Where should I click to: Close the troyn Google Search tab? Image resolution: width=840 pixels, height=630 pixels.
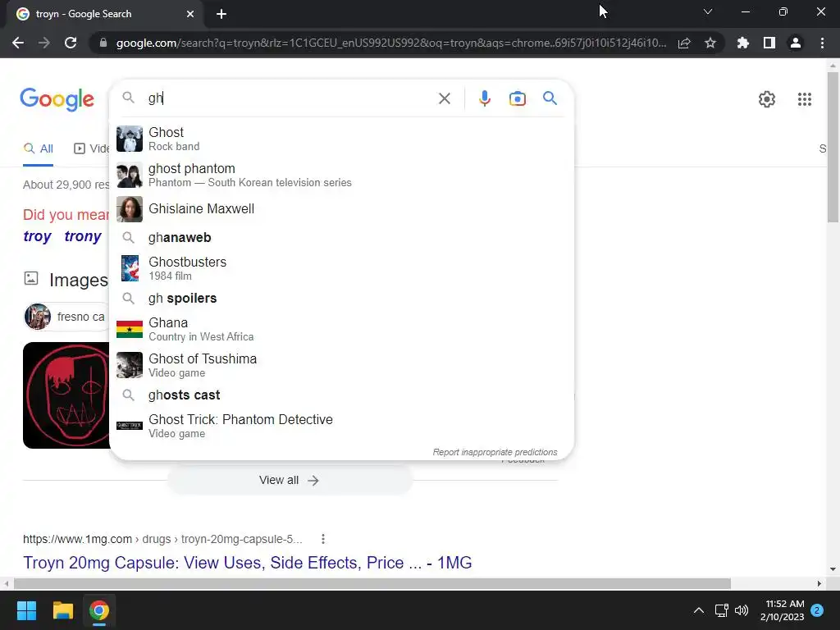[x=190, y=14]
